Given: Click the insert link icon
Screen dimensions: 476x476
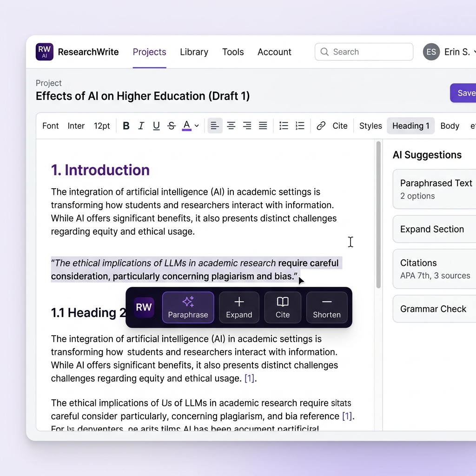Looking at the screenshot, I should coord(321,126).
